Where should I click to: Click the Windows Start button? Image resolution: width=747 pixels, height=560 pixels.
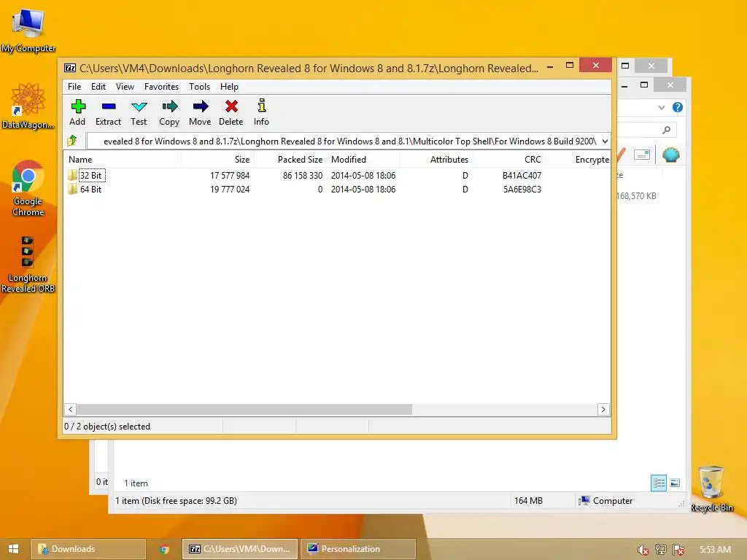pos(14,549)
